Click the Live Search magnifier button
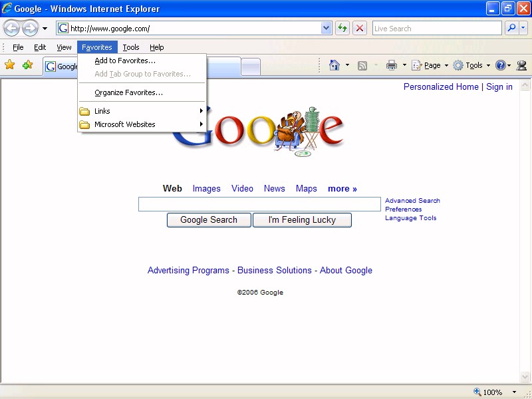Image resolution: width=532 pixels, height=399 pixels. (x=511, y=28)
